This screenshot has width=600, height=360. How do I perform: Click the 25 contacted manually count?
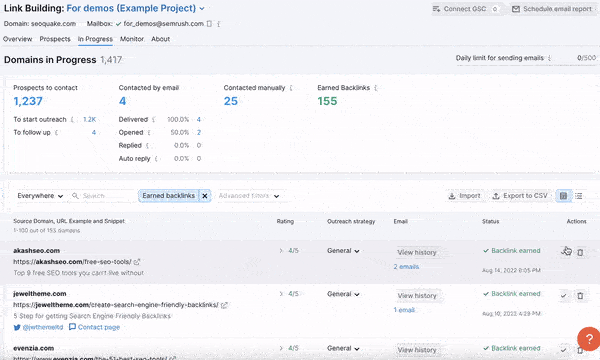(231, 101)
